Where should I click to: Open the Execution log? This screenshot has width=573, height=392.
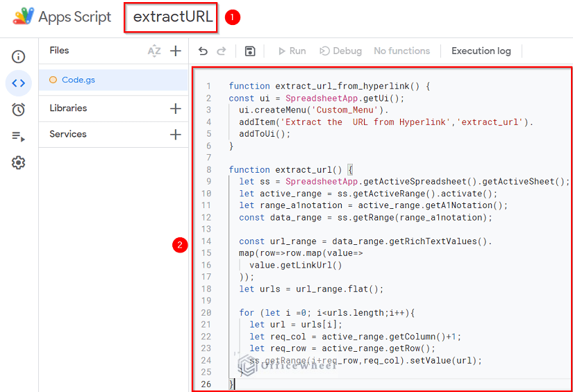click(x=481, y=51)
